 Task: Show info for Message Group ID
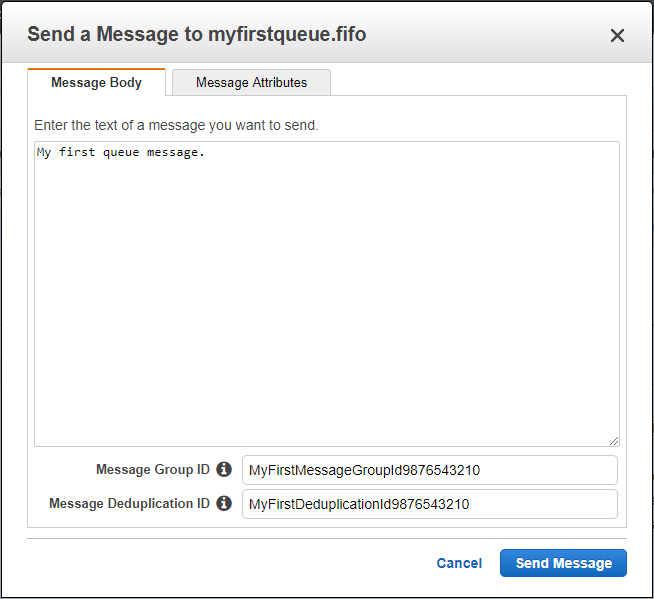(224, 469)
